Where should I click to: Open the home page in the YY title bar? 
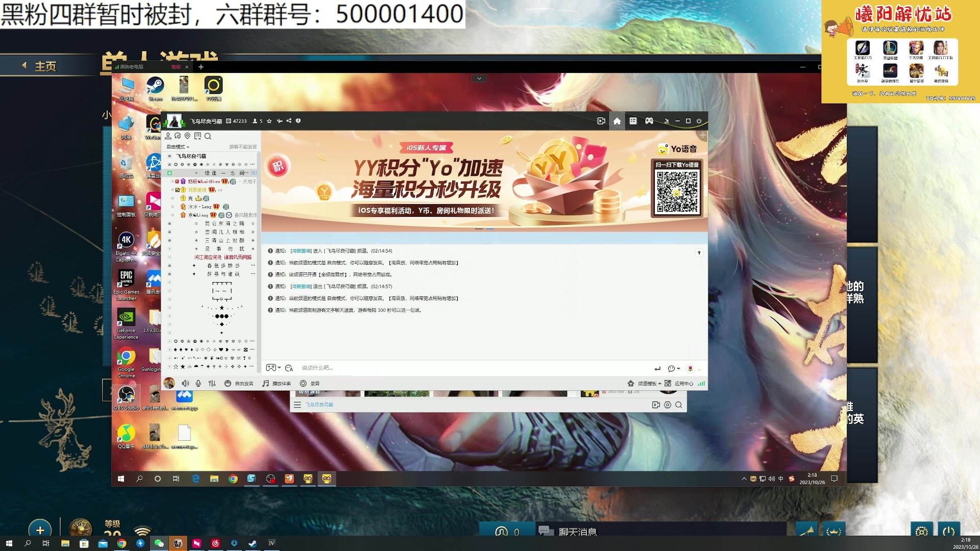coord(617,121)
